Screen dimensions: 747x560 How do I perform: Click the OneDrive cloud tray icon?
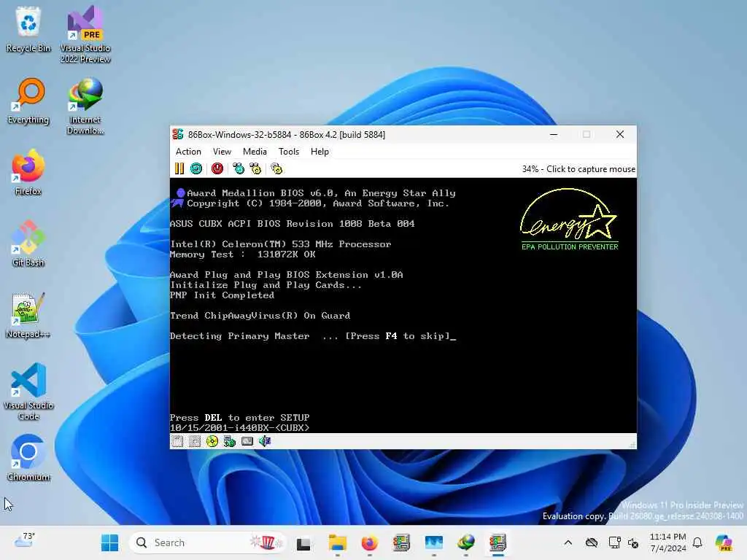(591, 542)
